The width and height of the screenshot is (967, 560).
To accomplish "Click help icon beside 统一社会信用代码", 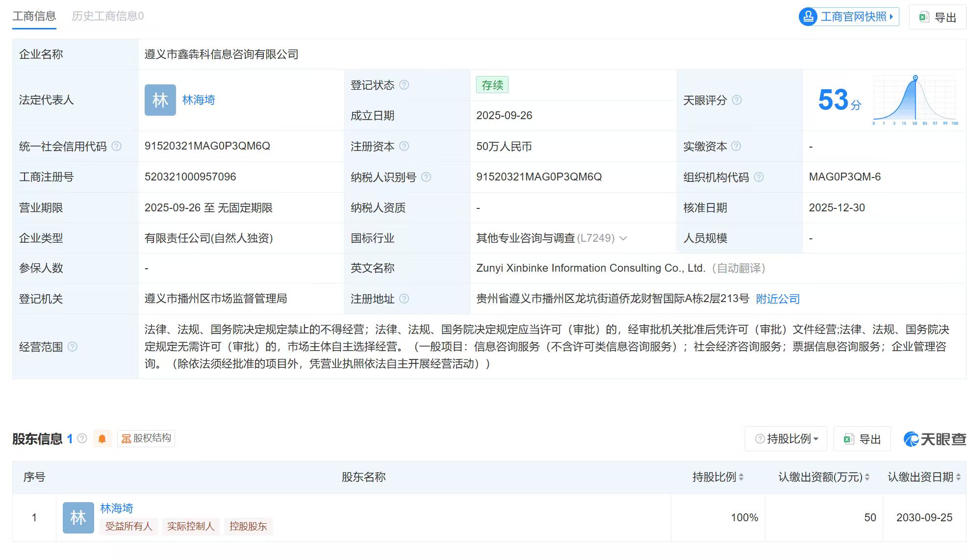I will tap(116, 146).
